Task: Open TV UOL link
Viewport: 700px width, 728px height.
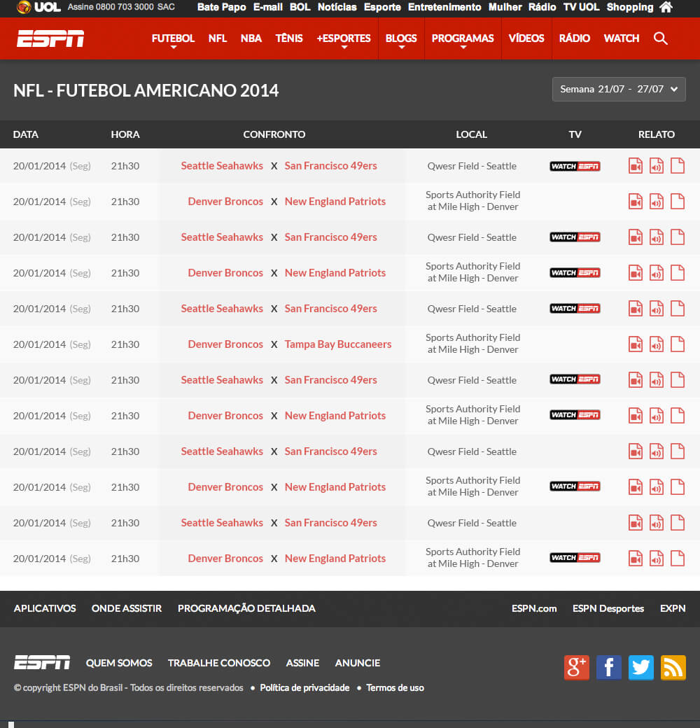Action: (x=581, y=7)
